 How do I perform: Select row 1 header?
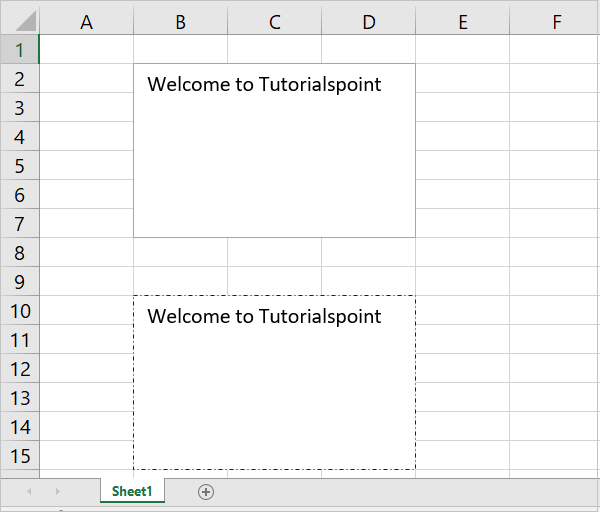click(20, 50)
